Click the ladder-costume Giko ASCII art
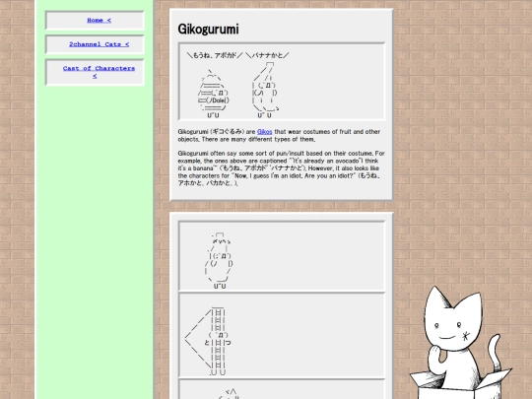The image size is (532, 399). pos(208,341)
